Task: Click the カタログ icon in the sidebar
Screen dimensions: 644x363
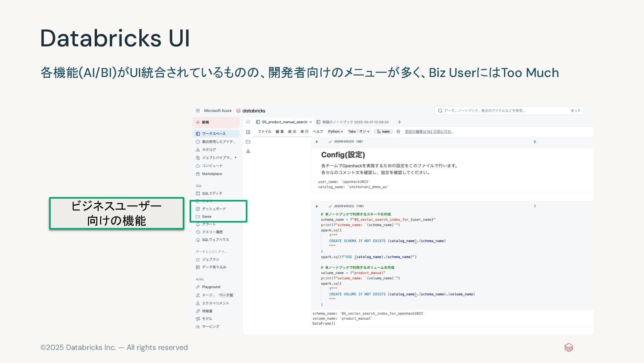Action: tap(198, 150)
